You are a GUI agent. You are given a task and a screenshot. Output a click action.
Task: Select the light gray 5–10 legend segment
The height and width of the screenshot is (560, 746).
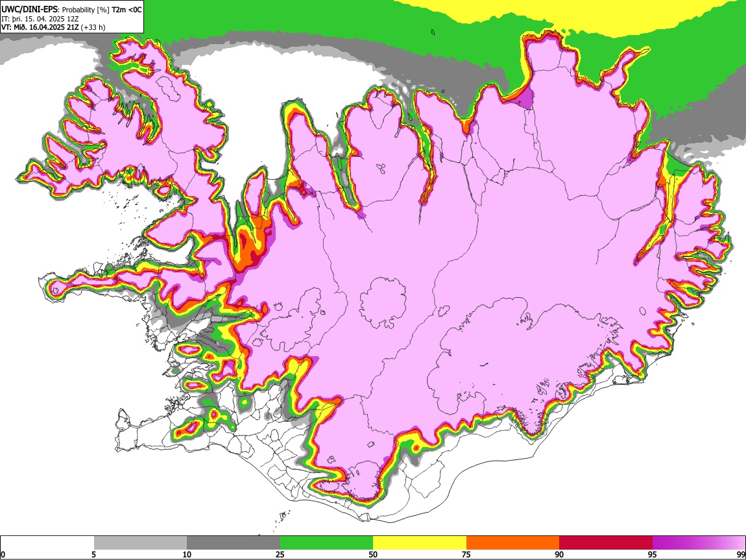[x=140, y=542]
